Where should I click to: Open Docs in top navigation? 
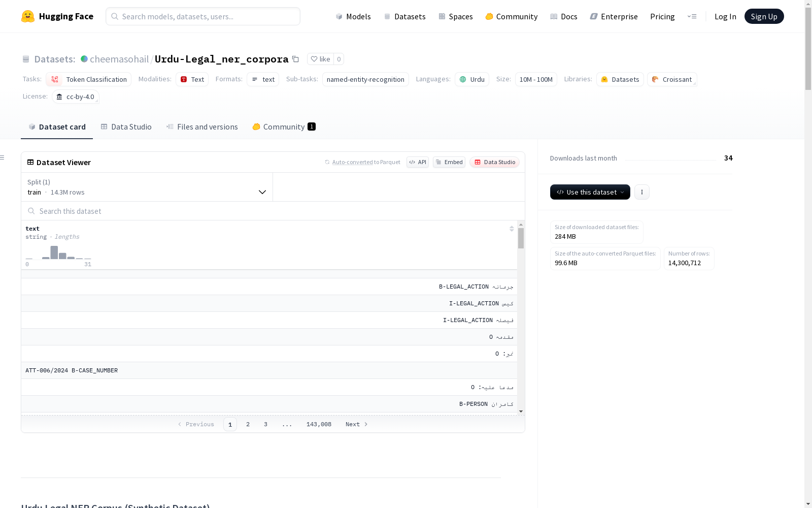coord(564,16)
